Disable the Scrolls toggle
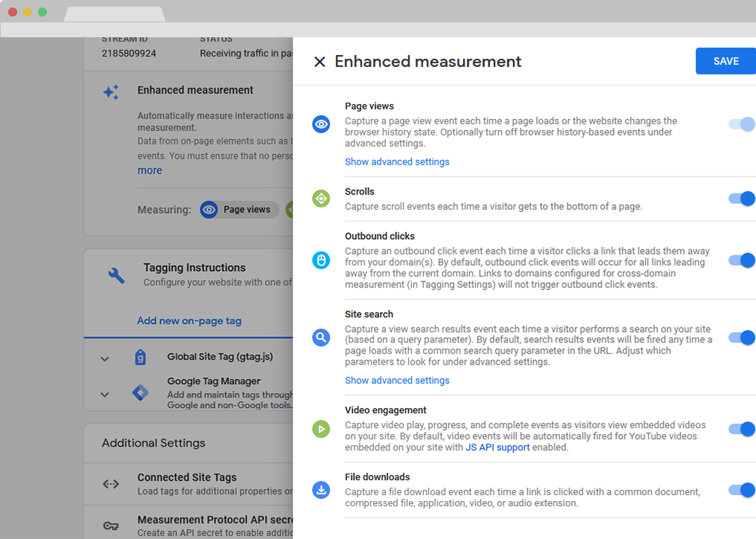756x539 pixels. point(742,199)
